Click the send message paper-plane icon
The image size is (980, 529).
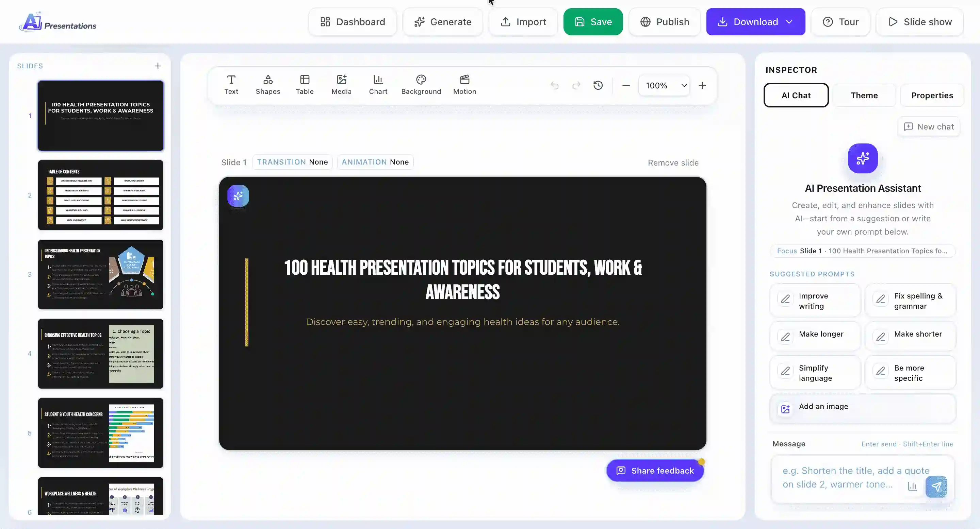click(x=936, y=487)
